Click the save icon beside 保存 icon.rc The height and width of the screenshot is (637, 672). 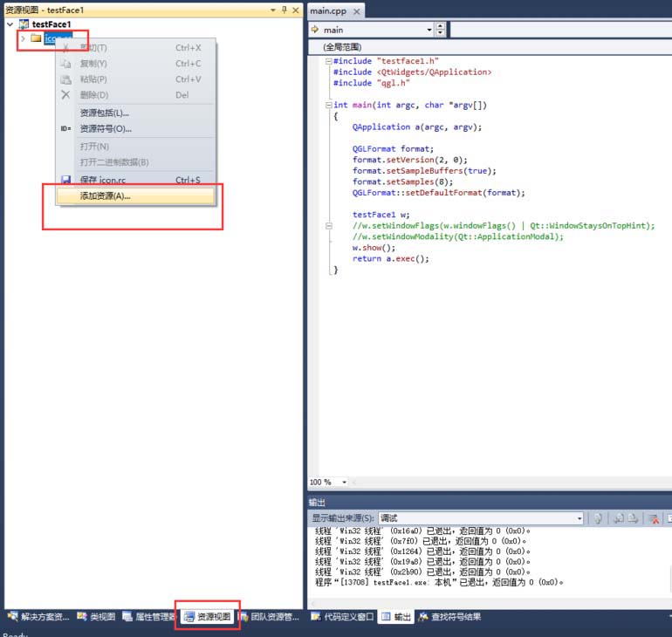(x=65, y=181)
